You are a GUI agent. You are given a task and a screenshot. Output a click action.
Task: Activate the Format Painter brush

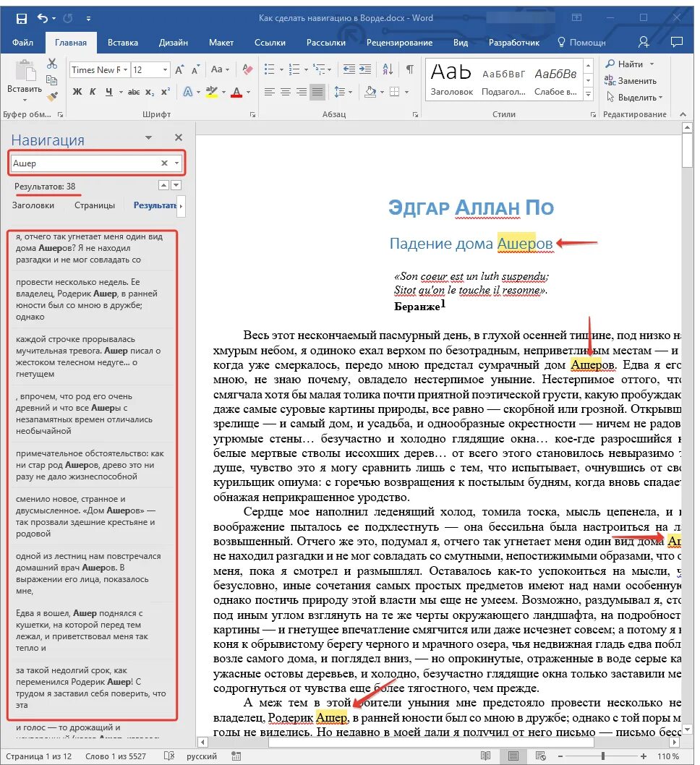pyautogui.click(x=52, y=95)
